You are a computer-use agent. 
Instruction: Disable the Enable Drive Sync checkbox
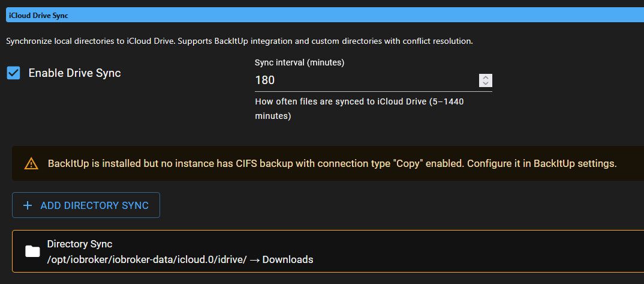[x=14, y=73]
